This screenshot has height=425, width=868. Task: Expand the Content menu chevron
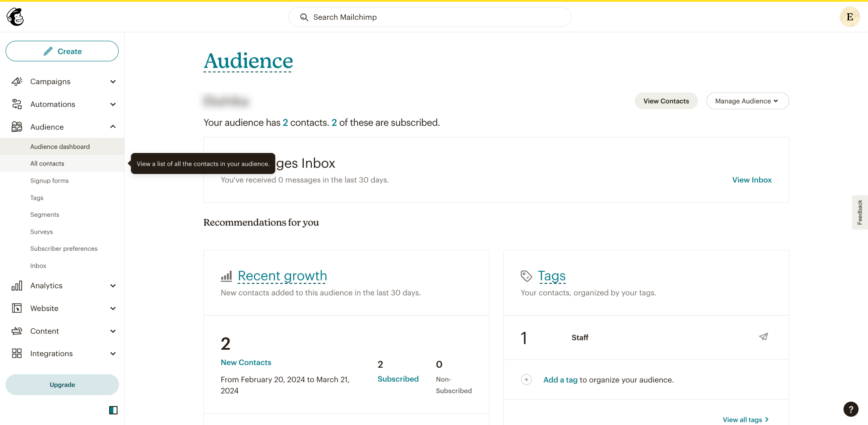coord(113,331)
